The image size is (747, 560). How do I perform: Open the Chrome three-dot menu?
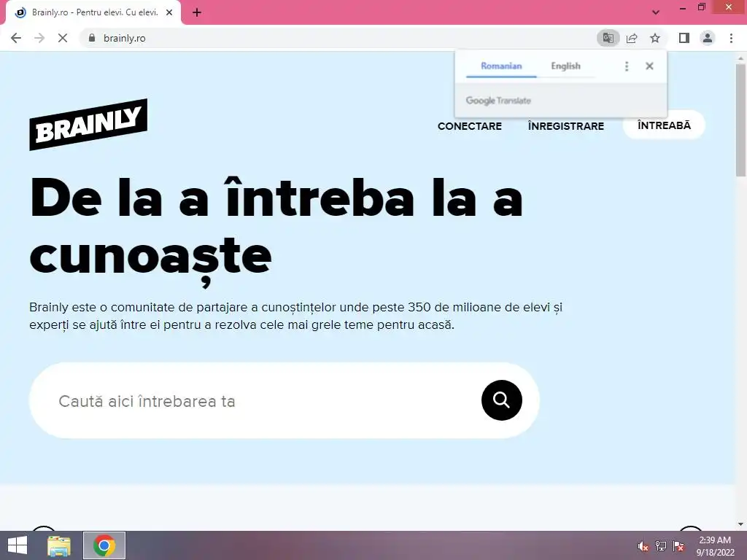point(731,38)
